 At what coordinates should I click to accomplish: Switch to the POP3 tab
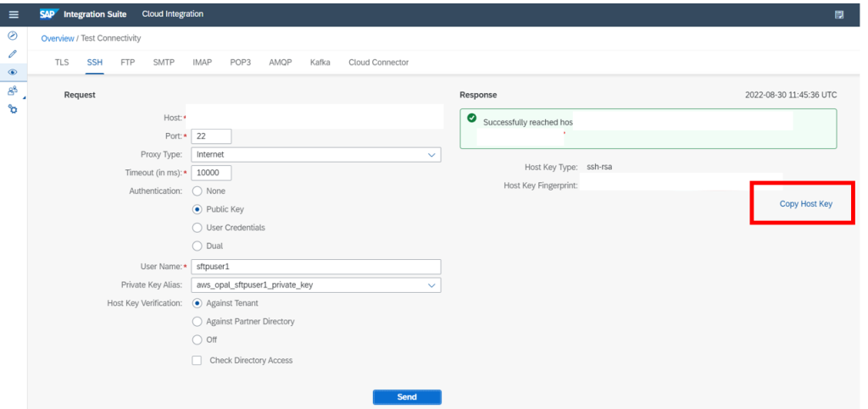[240, 63]
